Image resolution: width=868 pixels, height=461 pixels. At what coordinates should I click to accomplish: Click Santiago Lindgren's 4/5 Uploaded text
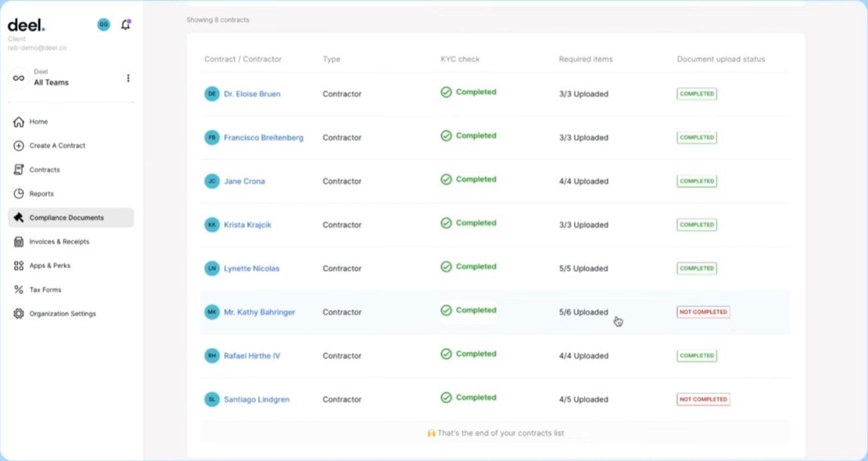tap(583, 400)
